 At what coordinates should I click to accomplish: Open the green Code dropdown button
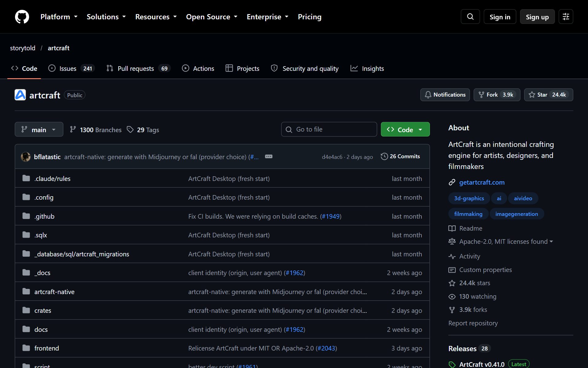click(x=405, y=129)
